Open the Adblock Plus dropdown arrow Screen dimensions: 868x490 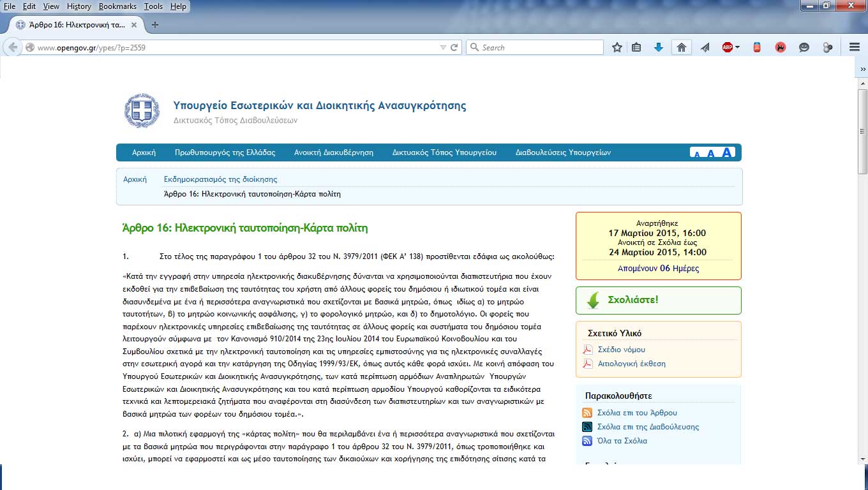point(737,47)
